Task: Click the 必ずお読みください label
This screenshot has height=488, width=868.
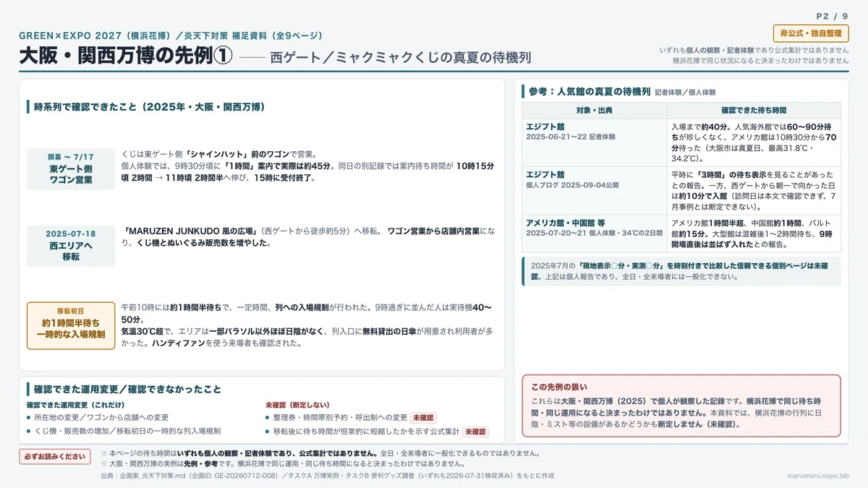Action: [55, 456]
